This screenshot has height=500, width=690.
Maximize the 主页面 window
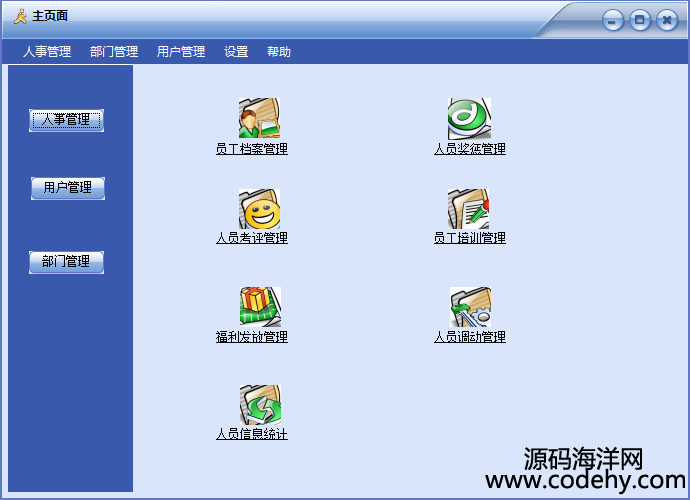pyautogui.click(x=640, y=20)
